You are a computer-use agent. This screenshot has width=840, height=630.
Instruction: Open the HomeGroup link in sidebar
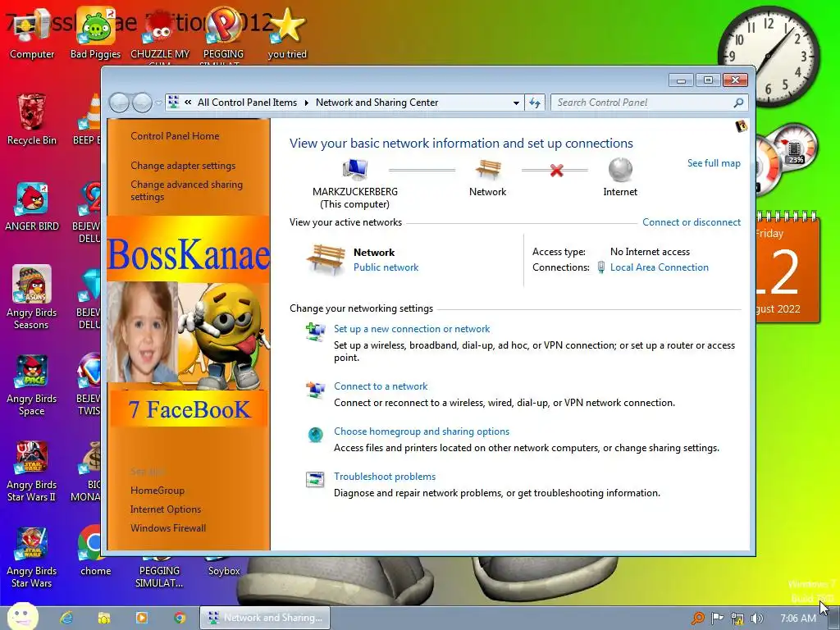pyautogui.click(x=157, y=491)
